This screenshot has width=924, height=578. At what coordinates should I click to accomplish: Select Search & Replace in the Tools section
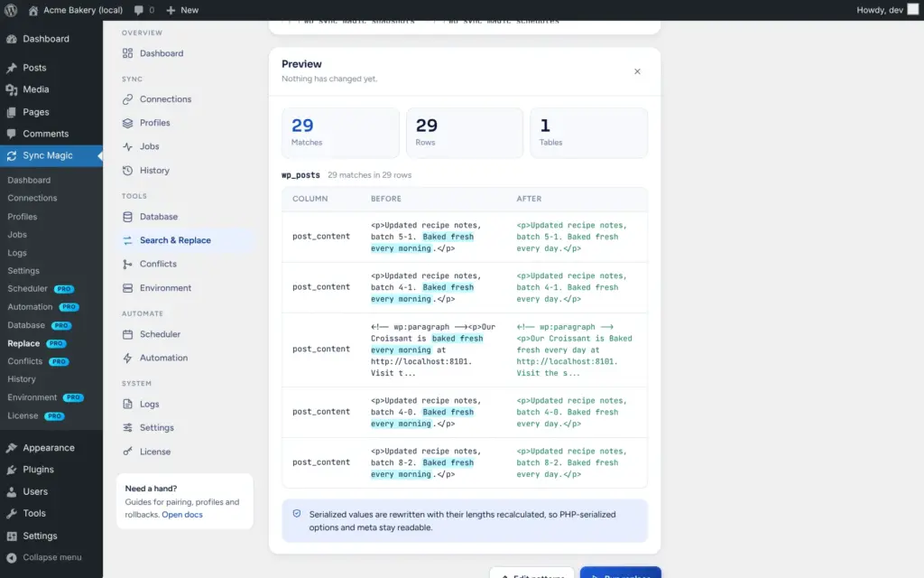tap(185, 240)
